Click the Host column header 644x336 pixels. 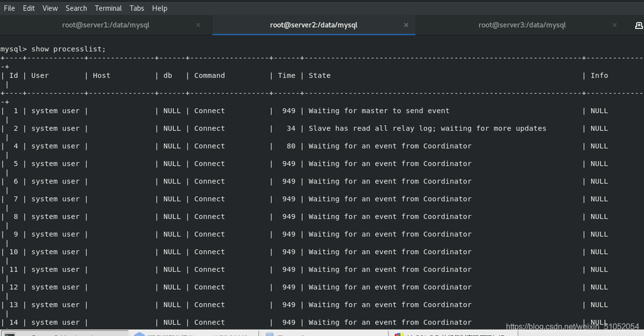point(101,75)
